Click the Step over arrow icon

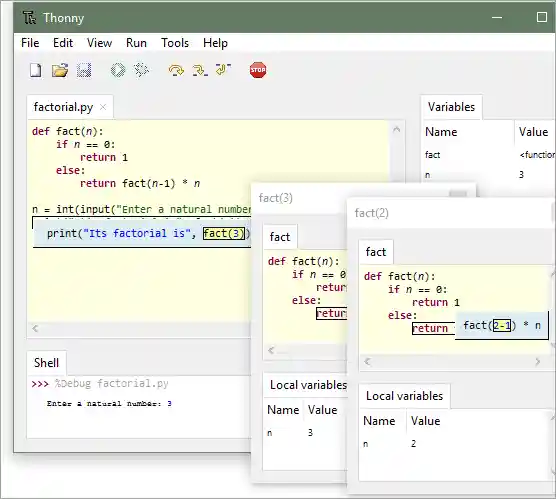click(x=176, y=70)
